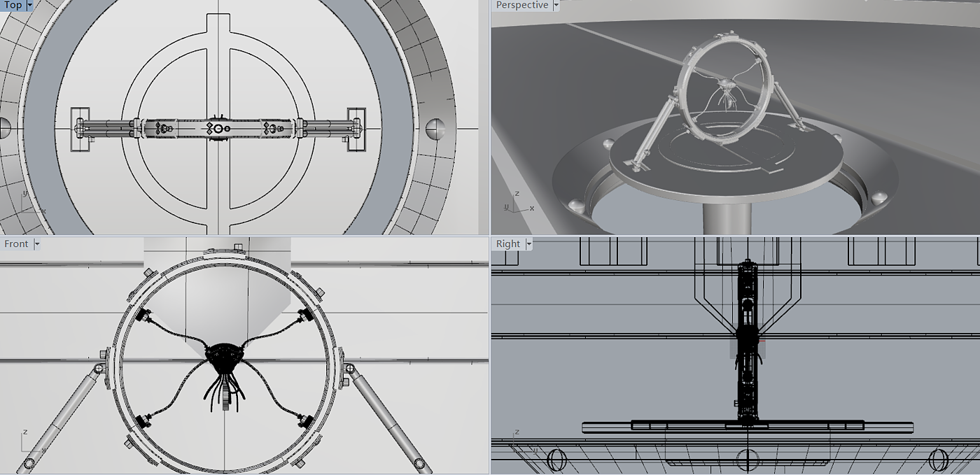This screenshot has height=475, width=980.
Task: Select the vertical column object in Right view
Action: pyautogui.click(x=748, y=343)
